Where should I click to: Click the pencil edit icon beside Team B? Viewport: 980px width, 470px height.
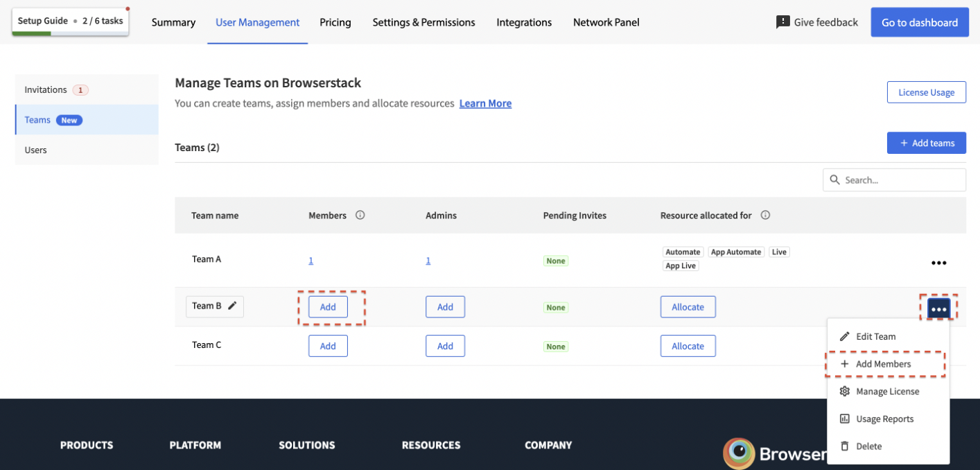(x=233, y=306)
